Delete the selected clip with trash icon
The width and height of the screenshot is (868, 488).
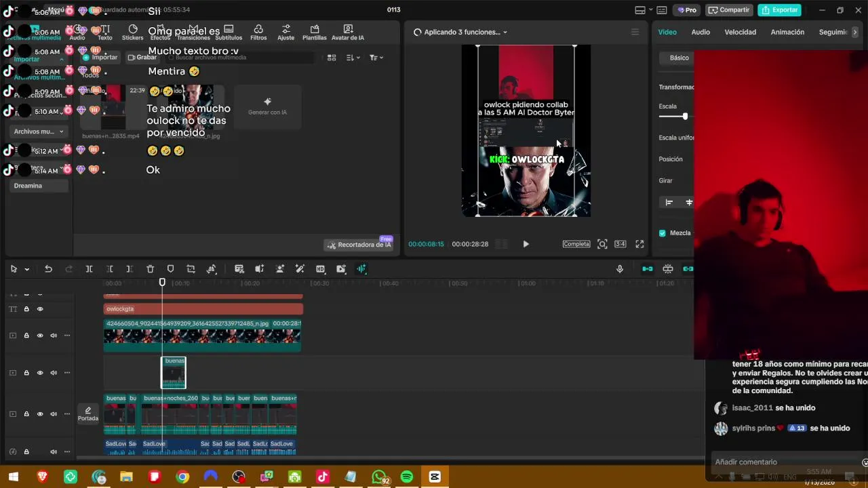[x=151, y=269]
